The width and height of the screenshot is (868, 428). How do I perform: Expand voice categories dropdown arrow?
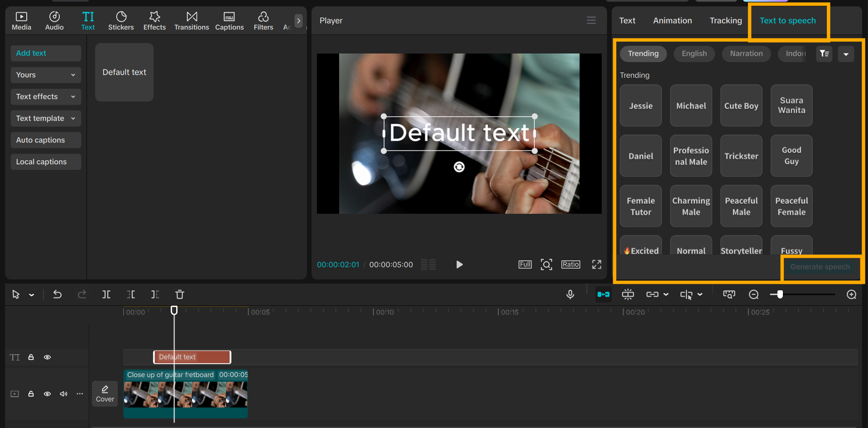846,54
